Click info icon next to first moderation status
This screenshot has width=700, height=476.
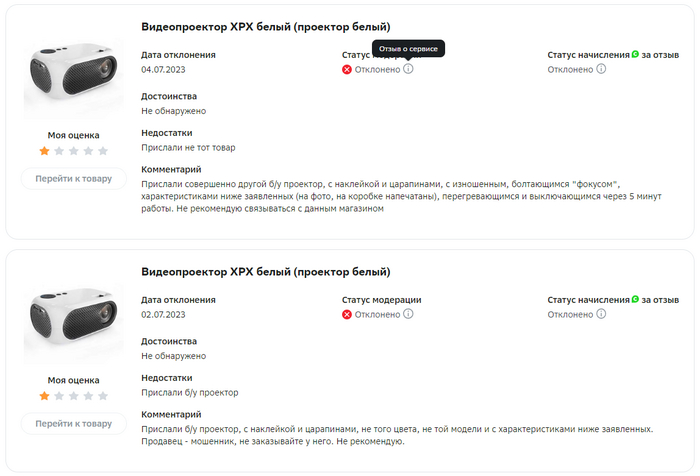click(408, 69)
